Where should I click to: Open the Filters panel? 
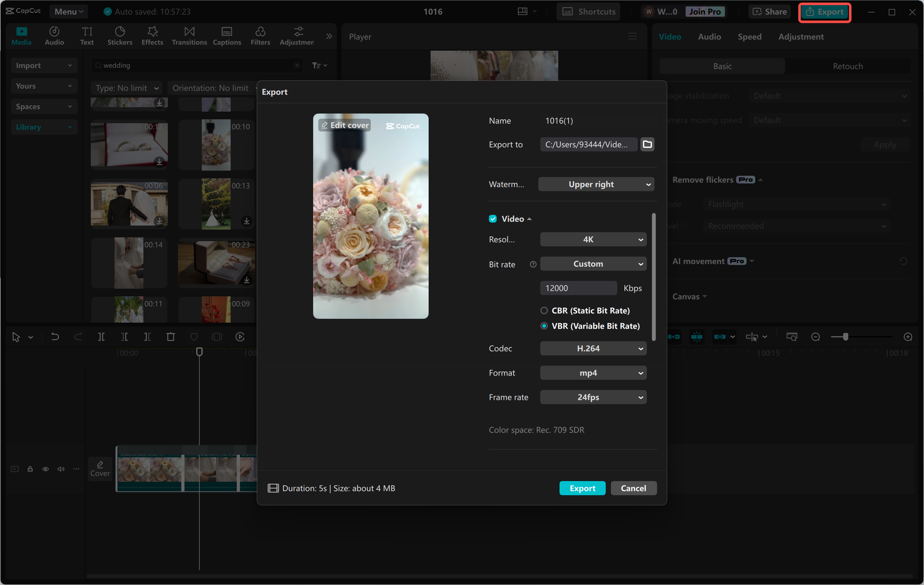[260, 36]
